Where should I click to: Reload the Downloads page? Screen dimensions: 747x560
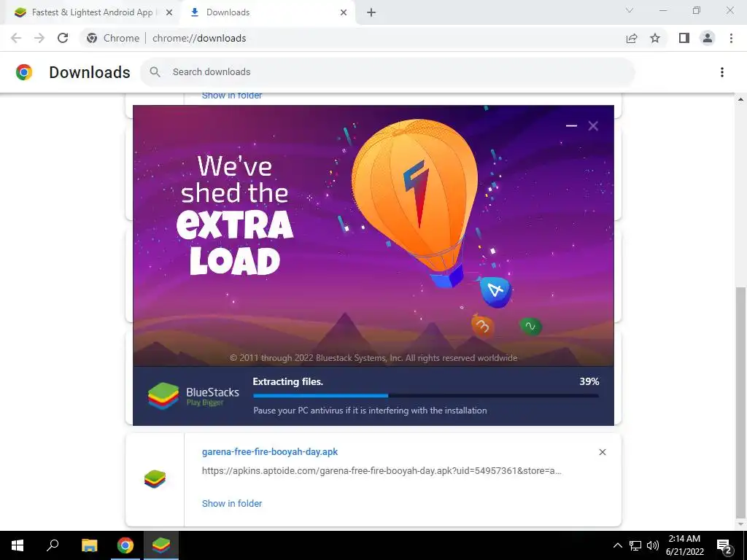coord(63,38)
